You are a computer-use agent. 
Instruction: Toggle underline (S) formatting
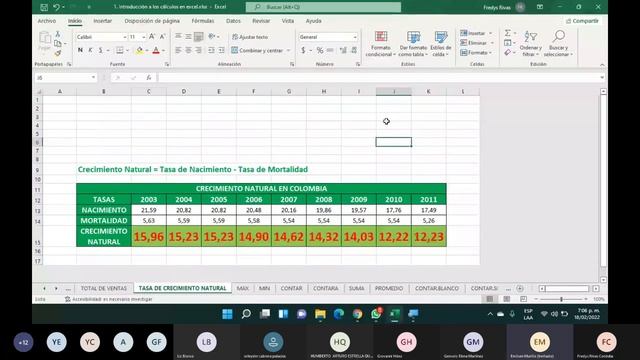[100, 50]
